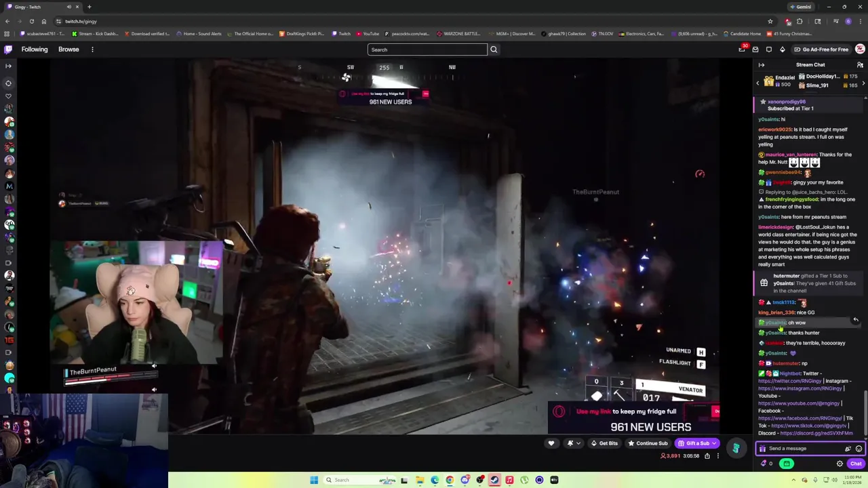The height and width of the screenshot is (488, 868).
Task: Open the instagram.com/RNGingy link in chat
Action: pyautogui.click(x=800, y=388)
